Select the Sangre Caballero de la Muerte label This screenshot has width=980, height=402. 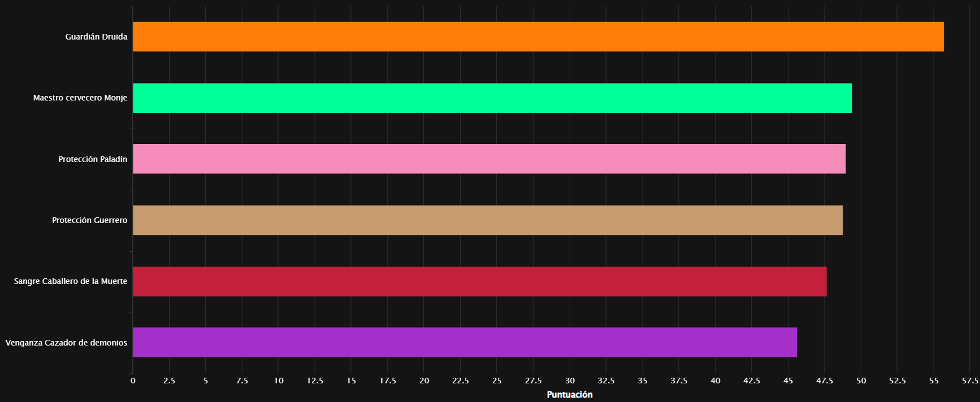[x=71, y=281]
